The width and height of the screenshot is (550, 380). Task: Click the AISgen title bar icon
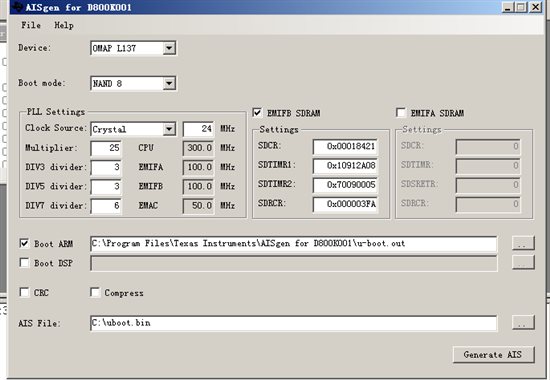[x=18, y=7]
